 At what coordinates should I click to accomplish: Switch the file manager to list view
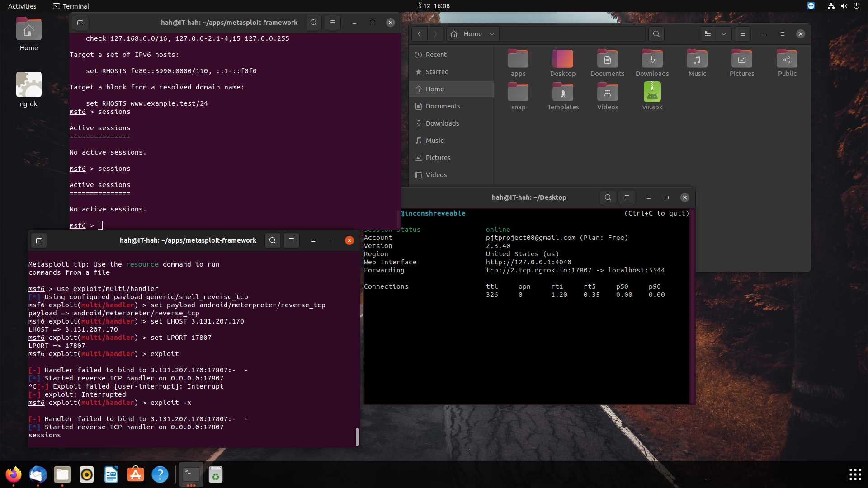pos(708,33)
